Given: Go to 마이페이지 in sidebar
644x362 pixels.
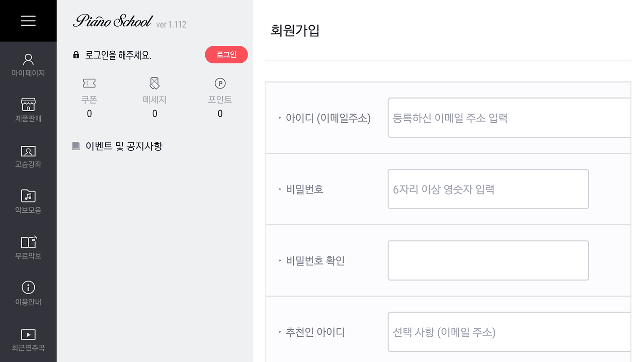Looking at the screenshot, I should pos(28,65).
